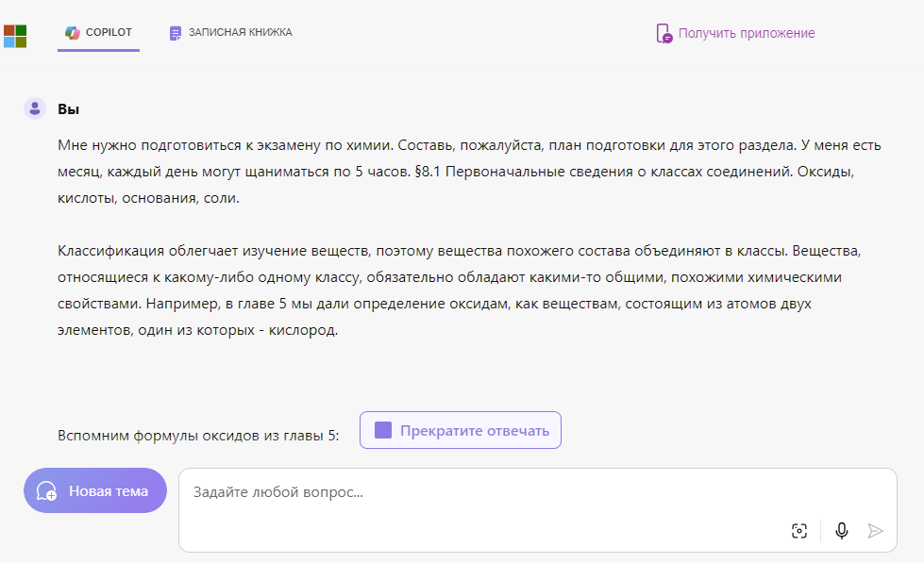
Task: Click the Copilot colorful logo icon
Action: pos(73,32)
